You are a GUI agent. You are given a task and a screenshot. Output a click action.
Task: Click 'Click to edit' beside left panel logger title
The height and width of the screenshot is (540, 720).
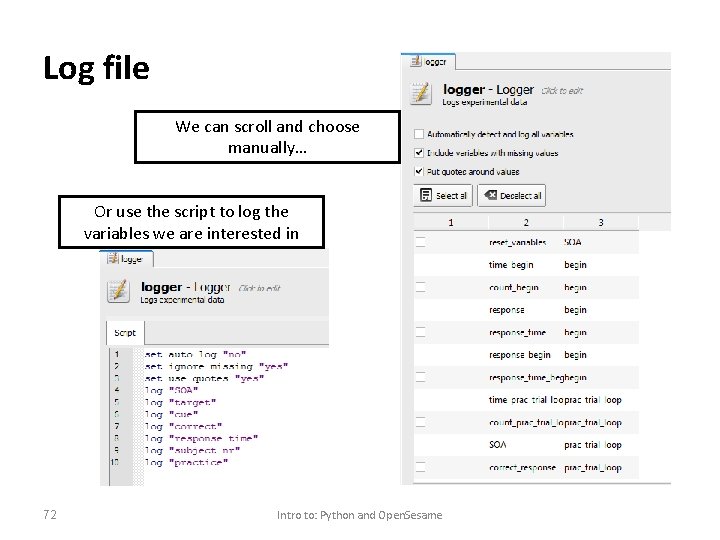pyautogui.click(x=259, y=288)
